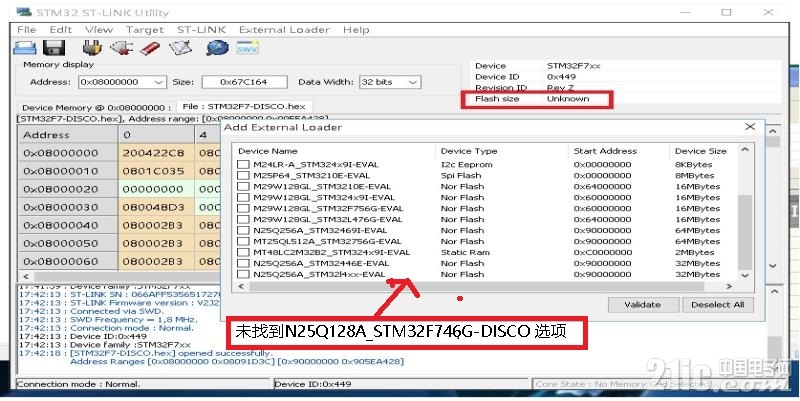Open the ST-LINK menu

click(202, 30)
